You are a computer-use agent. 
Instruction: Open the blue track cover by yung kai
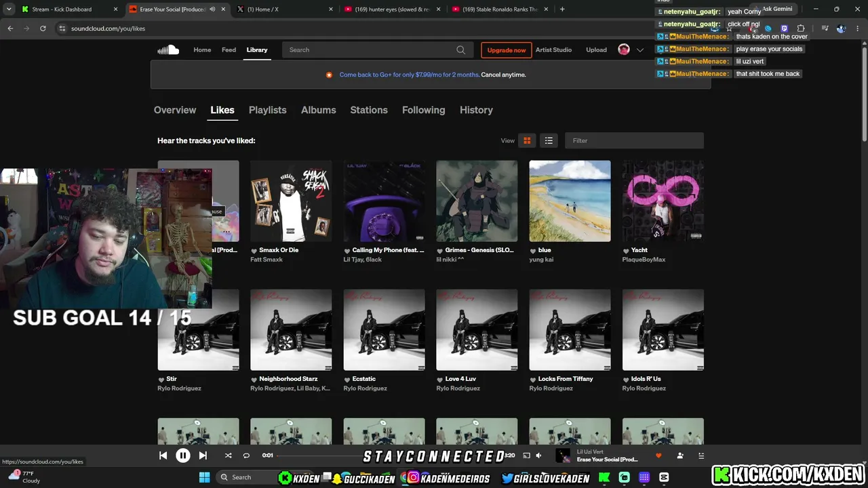(x=570, y=201)
